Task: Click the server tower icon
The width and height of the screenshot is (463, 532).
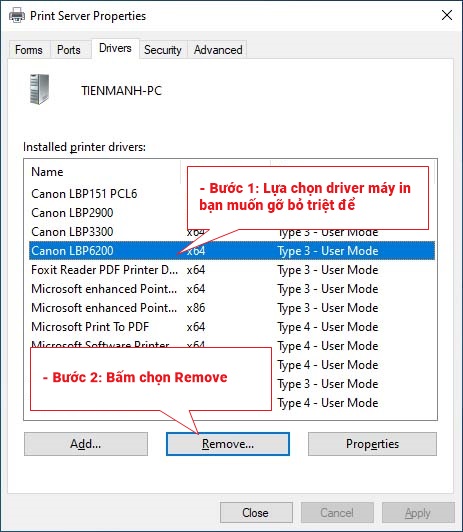Action: coord(39,89)
